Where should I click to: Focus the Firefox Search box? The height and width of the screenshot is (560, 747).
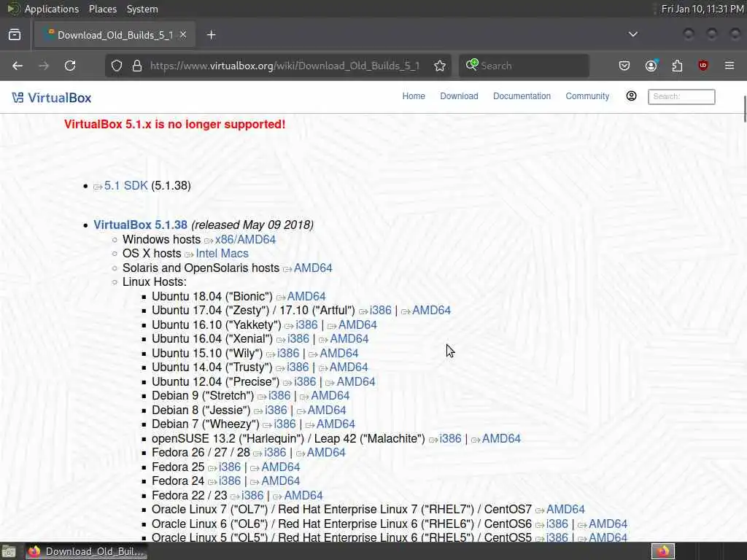(524, 66)
